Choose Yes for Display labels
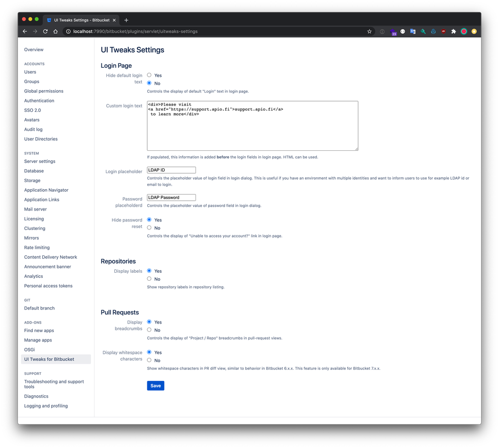 tap(149, 271)
